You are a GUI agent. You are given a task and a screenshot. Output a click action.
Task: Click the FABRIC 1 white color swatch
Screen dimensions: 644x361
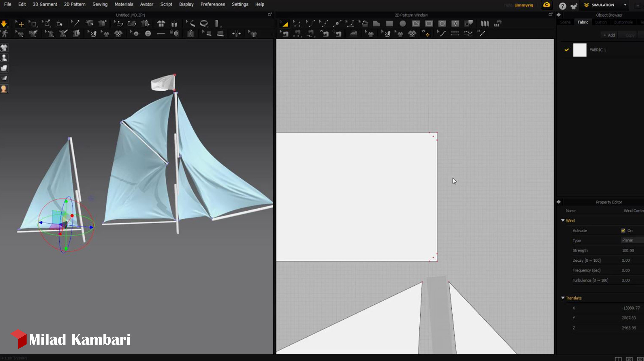[x=580, y=50]
